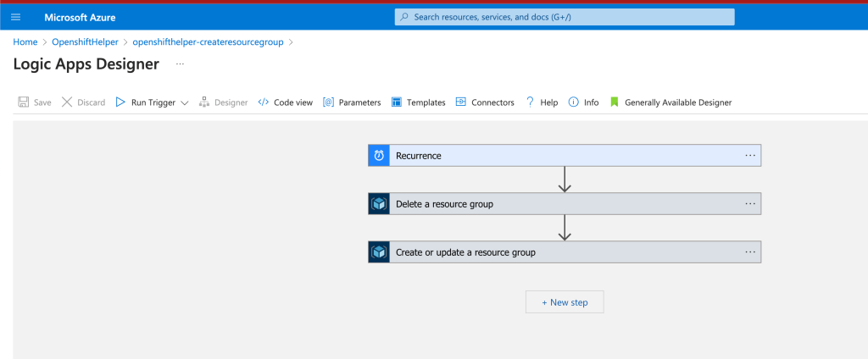Open the OpenshiftHelper breadcrumb link

click(x=86, y=42)
